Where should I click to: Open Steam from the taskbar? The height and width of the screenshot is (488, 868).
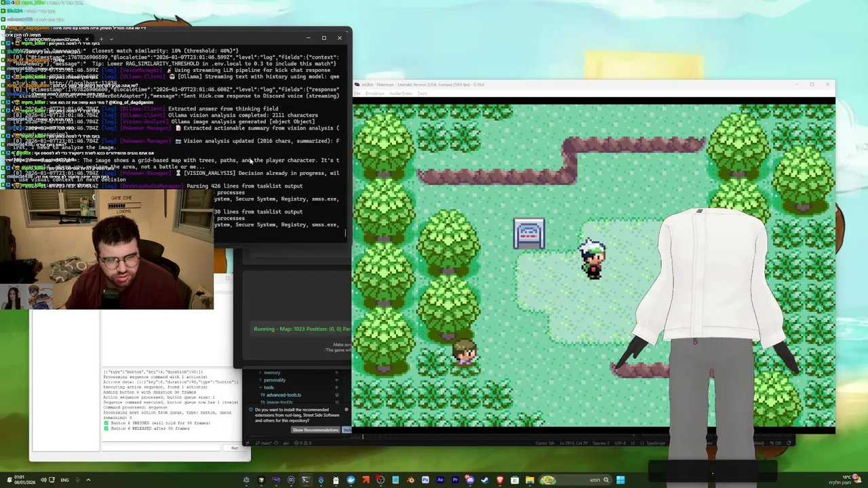(x=484, y=480)
